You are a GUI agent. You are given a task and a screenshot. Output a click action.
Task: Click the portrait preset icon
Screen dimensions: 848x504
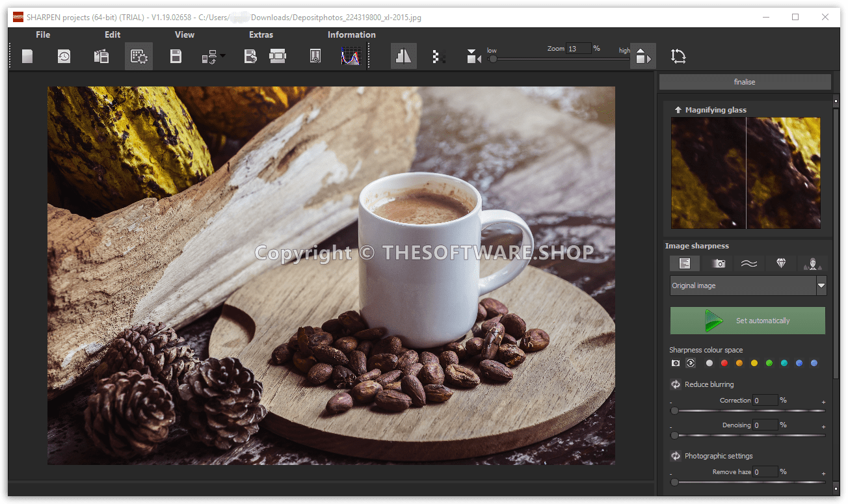(x=813, y=263)
